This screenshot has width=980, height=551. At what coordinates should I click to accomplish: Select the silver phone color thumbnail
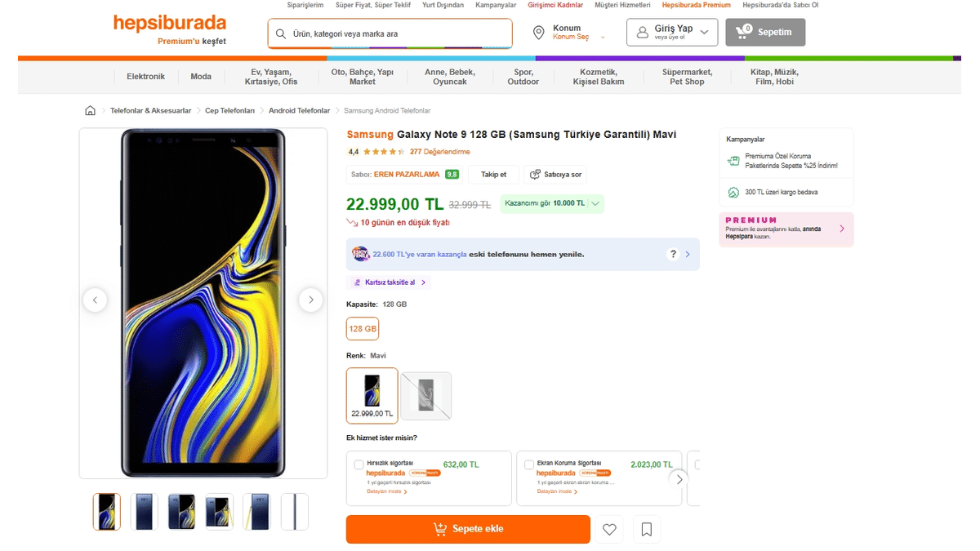coord(425,396)
